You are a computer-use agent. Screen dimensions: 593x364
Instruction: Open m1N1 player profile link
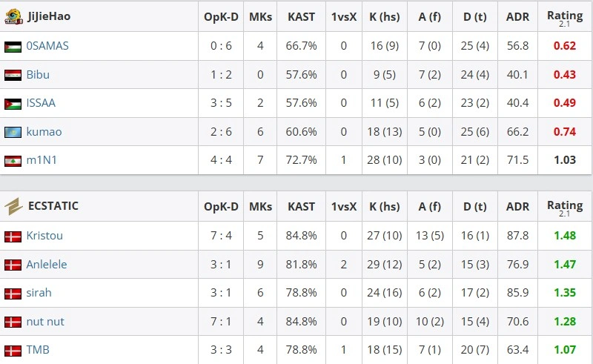coord(42,160)
